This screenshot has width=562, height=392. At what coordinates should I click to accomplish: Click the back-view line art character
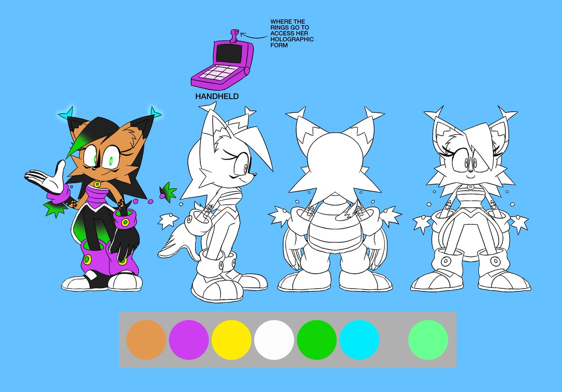click(x=335, y=200)
